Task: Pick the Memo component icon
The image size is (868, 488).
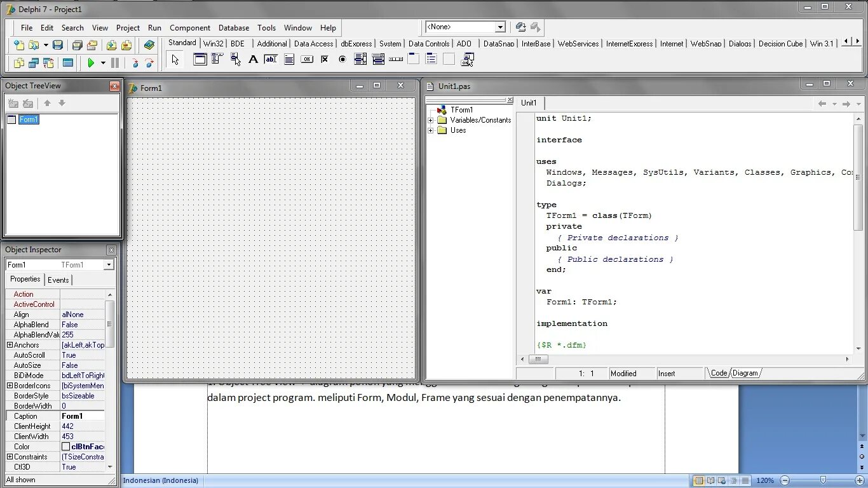Action: click(x=289, y=59)
